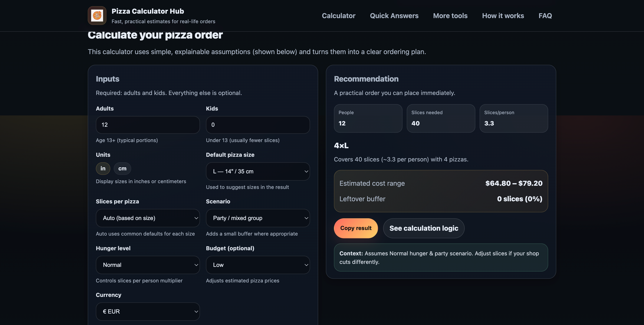
Task: Open the More tools menu
Action: click(x=450, y=16)
